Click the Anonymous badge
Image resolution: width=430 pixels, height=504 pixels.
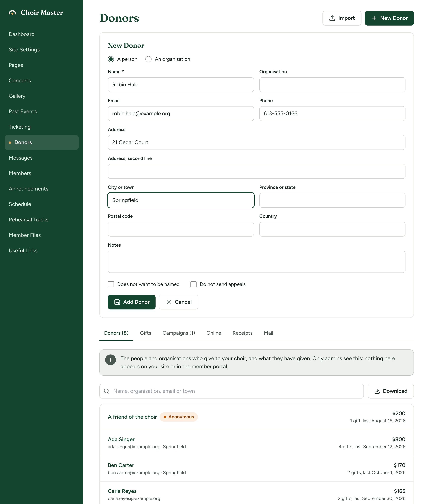pos(179,417)
